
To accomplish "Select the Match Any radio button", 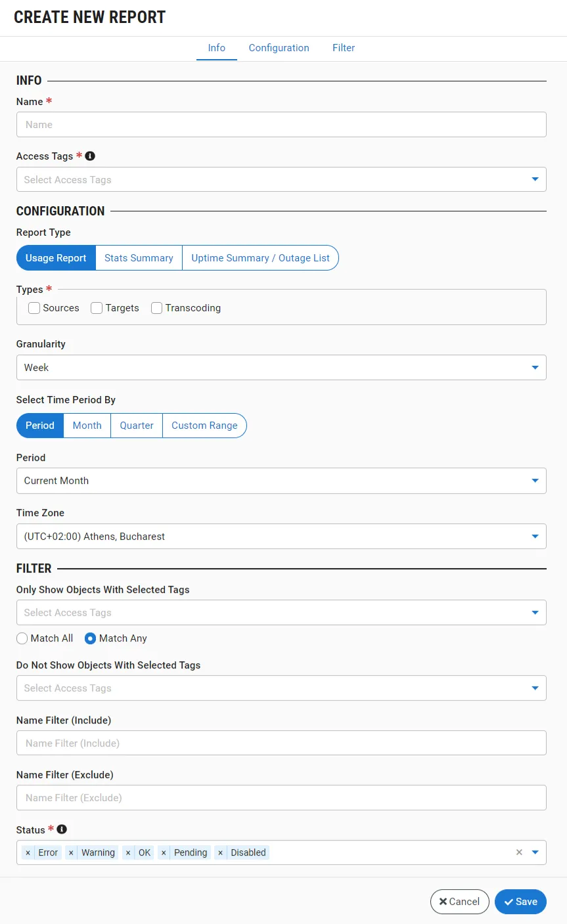I will coord(90,638).
